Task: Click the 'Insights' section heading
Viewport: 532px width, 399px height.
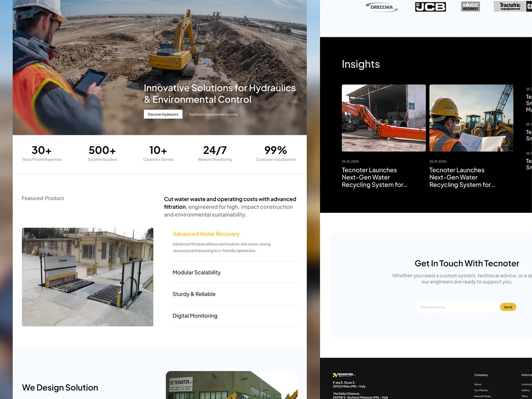Action: coord(361,64)
